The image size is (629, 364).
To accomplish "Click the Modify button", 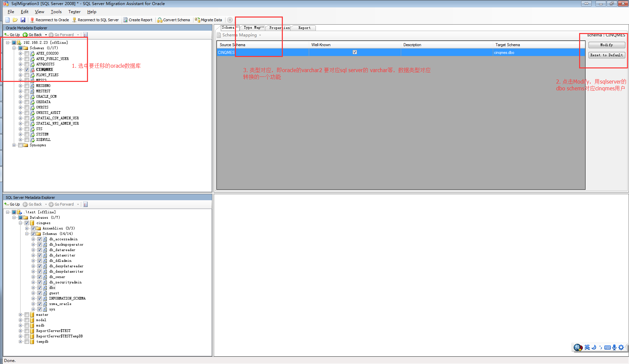I will (x=606, y=45).
